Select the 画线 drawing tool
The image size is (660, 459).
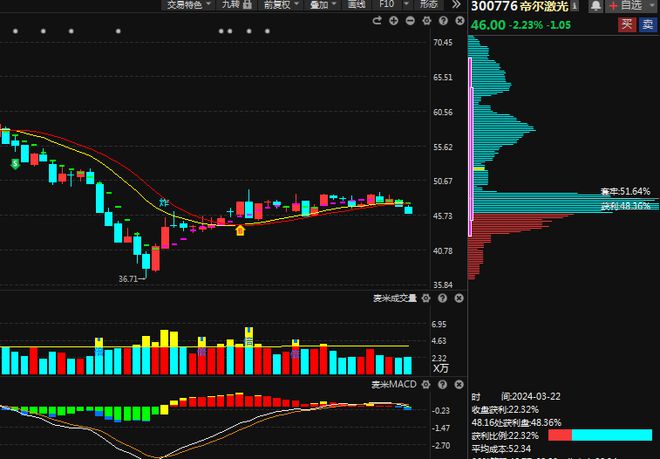[356, 5]
